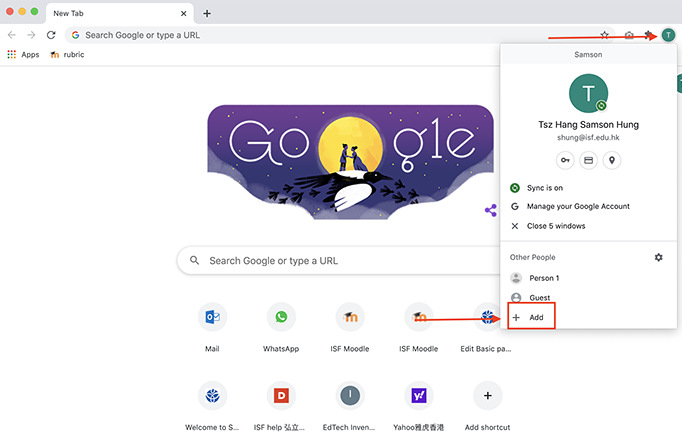Screen dimensions: 682x444
Task: Open saved passwords key icon
Action: 565,160
